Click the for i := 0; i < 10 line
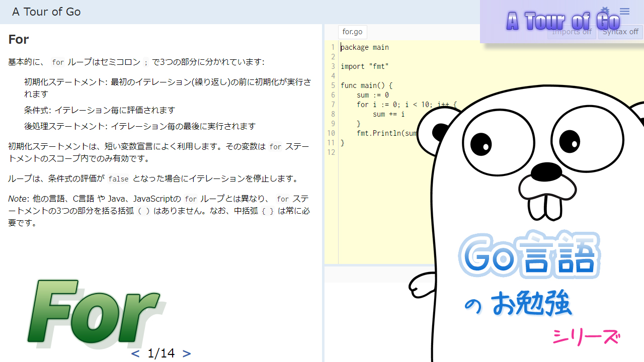The height and width of the screenshot is (362, 644). (x=407, y=105)
